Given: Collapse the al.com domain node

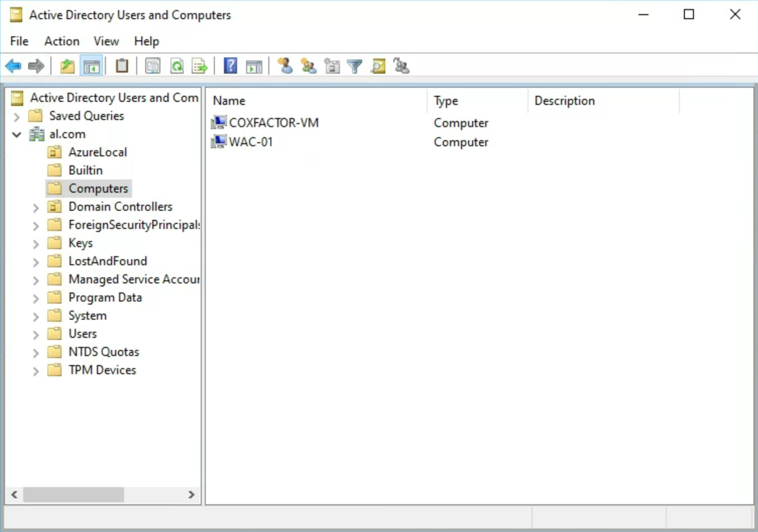Looking at the screenshot, I should pos(17,135).
